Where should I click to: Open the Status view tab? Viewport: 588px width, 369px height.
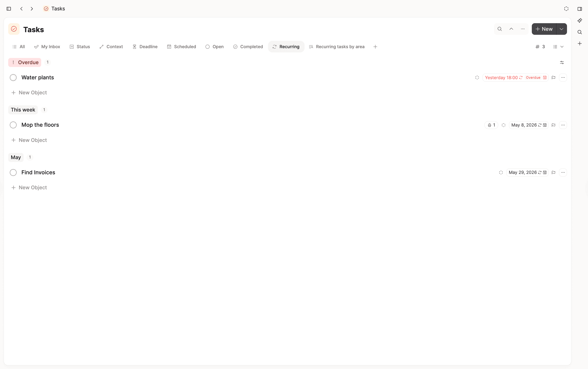click(x=80, y=47)
